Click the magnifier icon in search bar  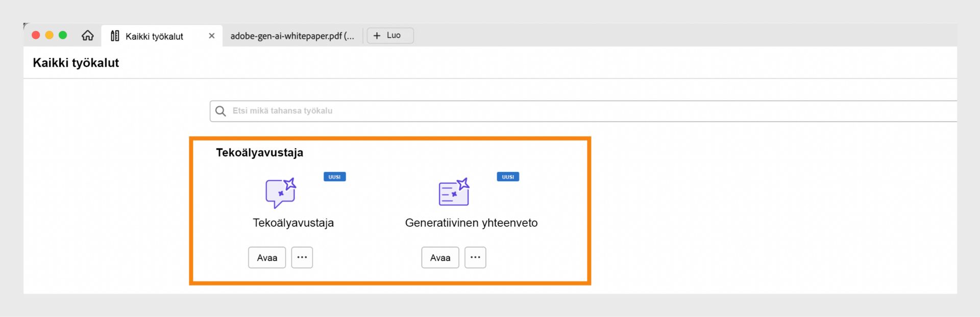point(220,111)
